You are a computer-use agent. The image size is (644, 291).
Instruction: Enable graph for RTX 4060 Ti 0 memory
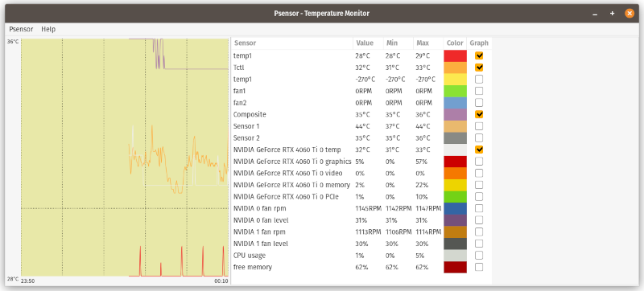point(479,185)
